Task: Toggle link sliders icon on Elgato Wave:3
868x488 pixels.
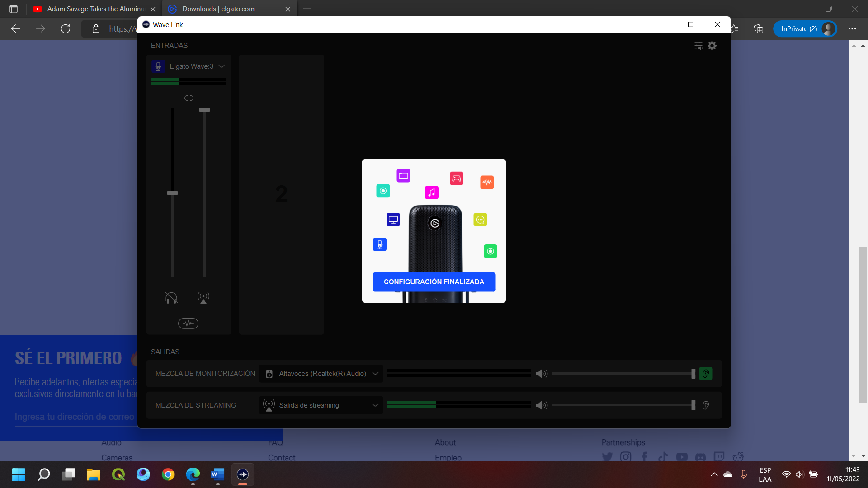Action: pyautogui.click(x=189, y=98)
